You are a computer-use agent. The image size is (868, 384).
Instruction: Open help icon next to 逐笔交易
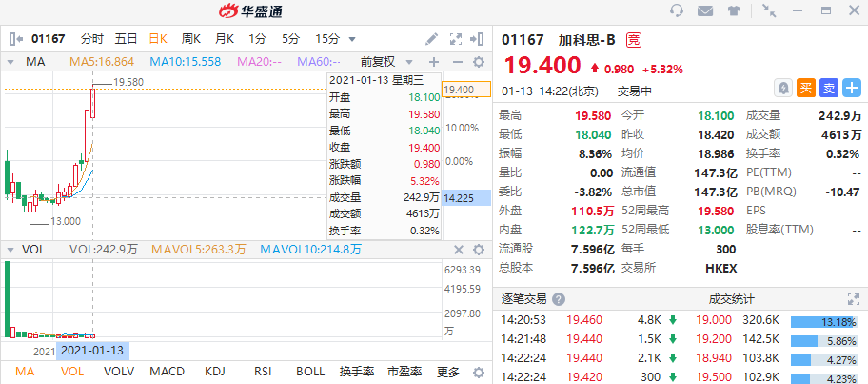(559, 300)
